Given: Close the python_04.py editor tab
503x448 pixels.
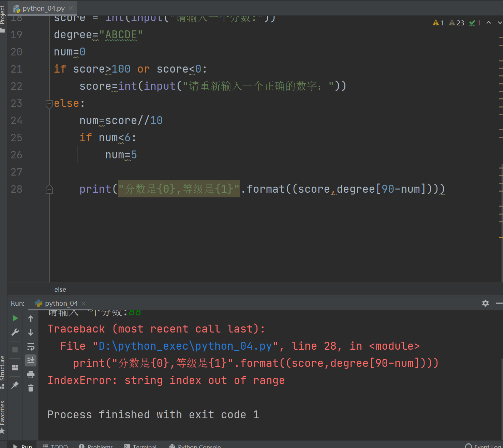Looking at the screenshot, I should tap(71, 8).
